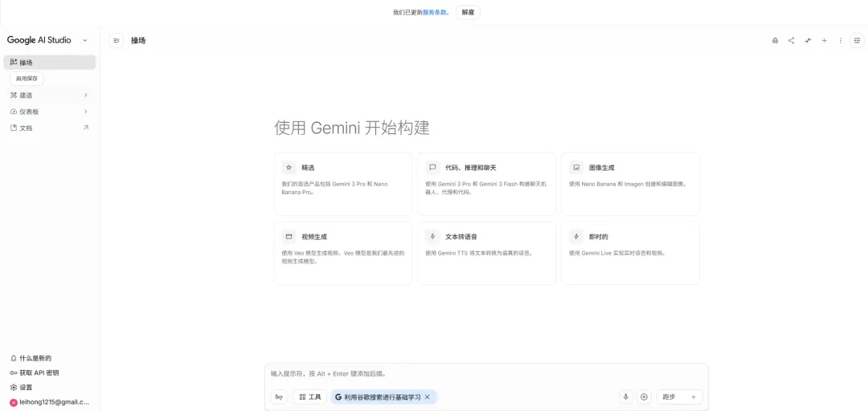
Task: Click the lightning icon on 即时的 card
Action: (576, 236)
